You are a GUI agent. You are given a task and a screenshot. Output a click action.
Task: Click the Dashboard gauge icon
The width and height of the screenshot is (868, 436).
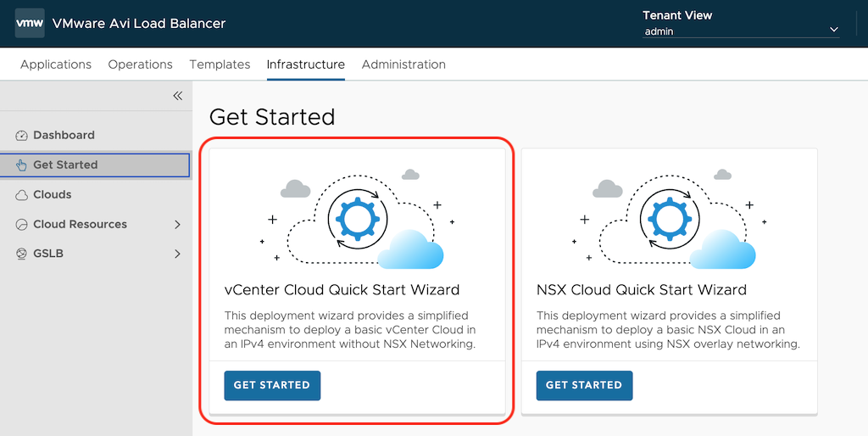[21, 135]
